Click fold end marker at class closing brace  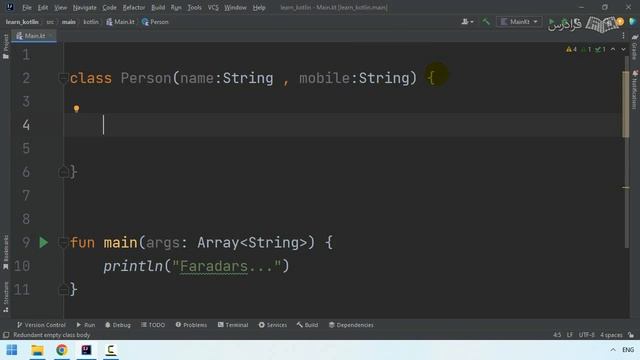(63, 172)
